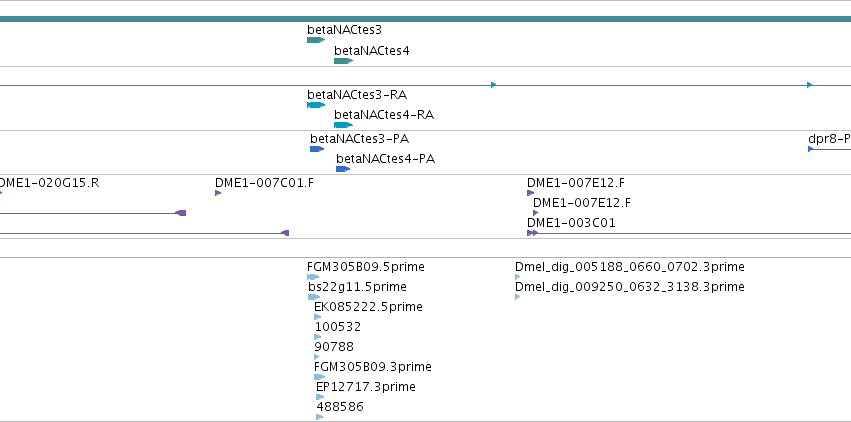
Task: Click the betaNACtes3-RA transcript glyph
Action: [x=316, y=105]
